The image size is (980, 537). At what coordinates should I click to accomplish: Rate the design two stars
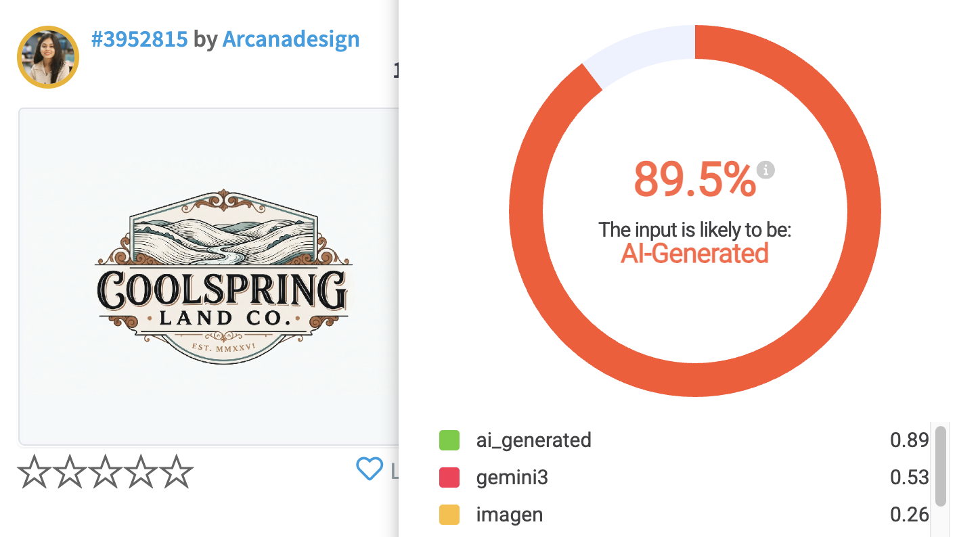point(69,471)
